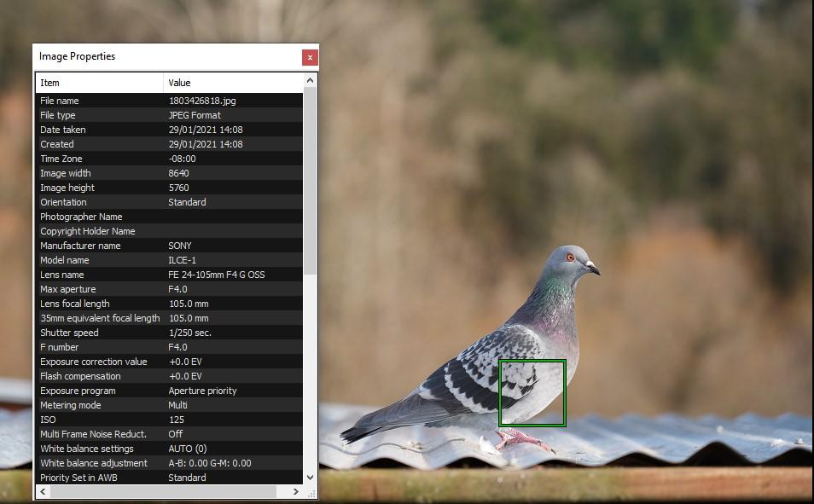814x504 pixels.
Task: Select the ISO row label
Action: click(48, 420)
